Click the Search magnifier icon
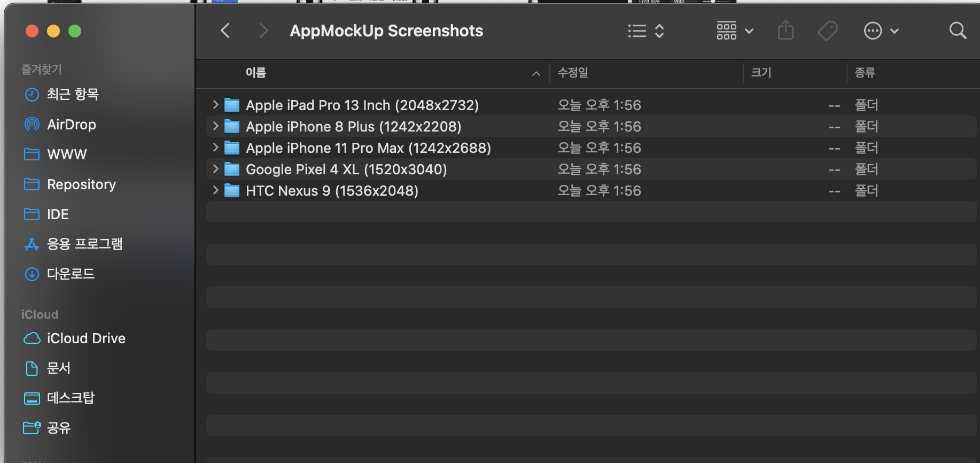Viewport: 980px width, 463px height. pyautogui.click(x=958, y=30)
